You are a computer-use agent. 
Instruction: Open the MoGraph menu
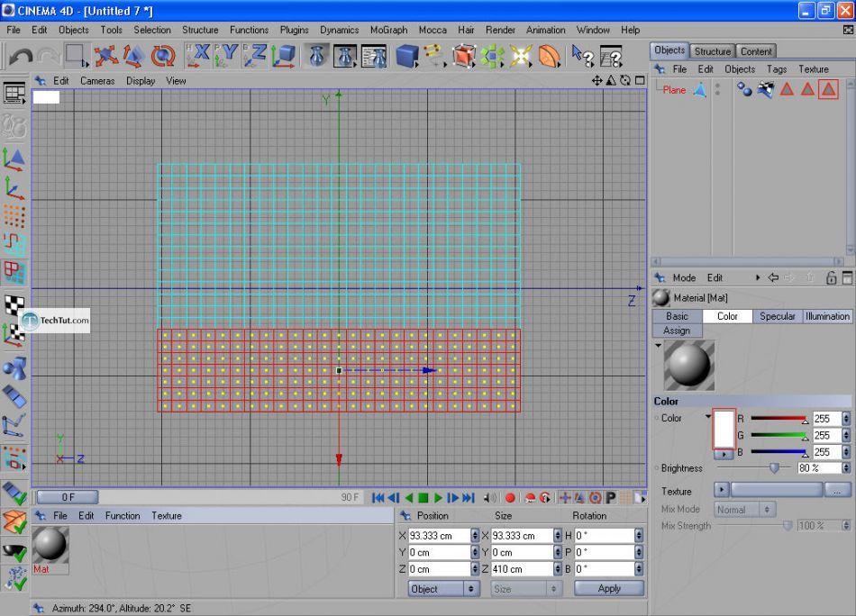click(x=388, y=30)
